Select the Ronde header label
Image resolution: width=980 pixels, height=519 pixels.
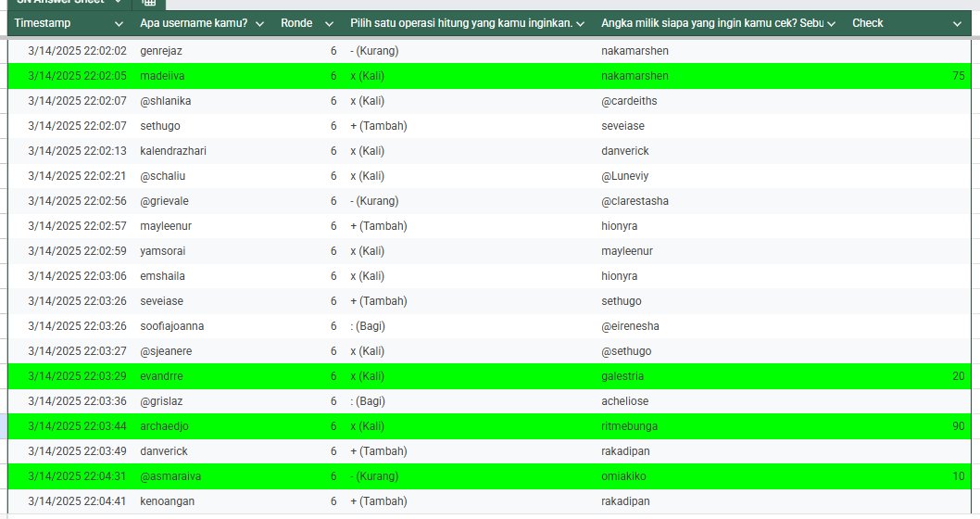tap(296, 23)
